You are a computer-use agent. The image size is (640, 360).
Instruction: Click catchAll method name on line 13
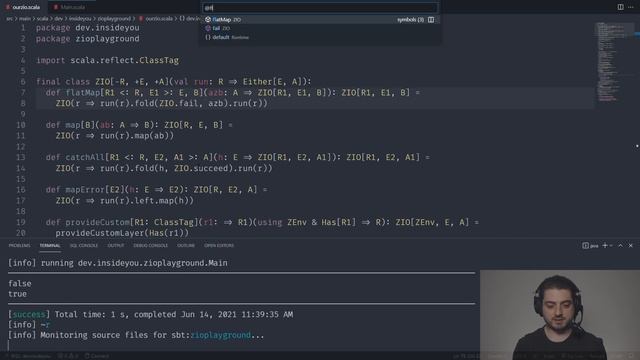[85, 157]
